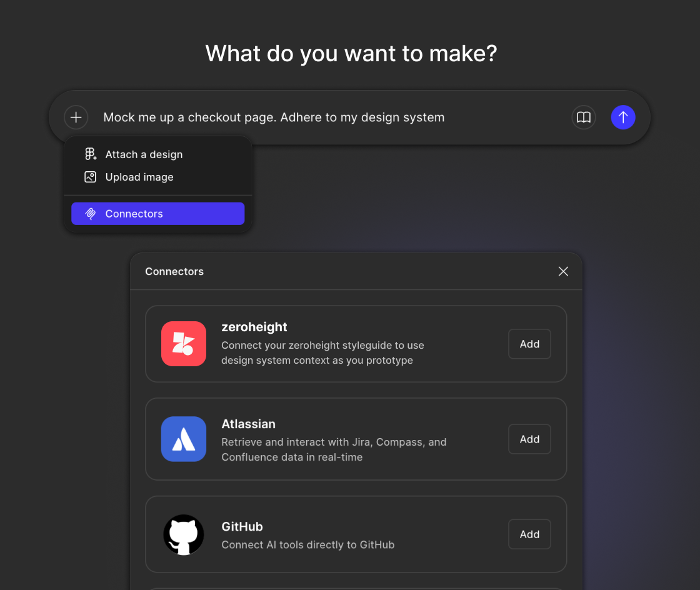Viewport: 700px width, 590px height.
Task: Select the Atlassian connector card
Action: [356, 439]
